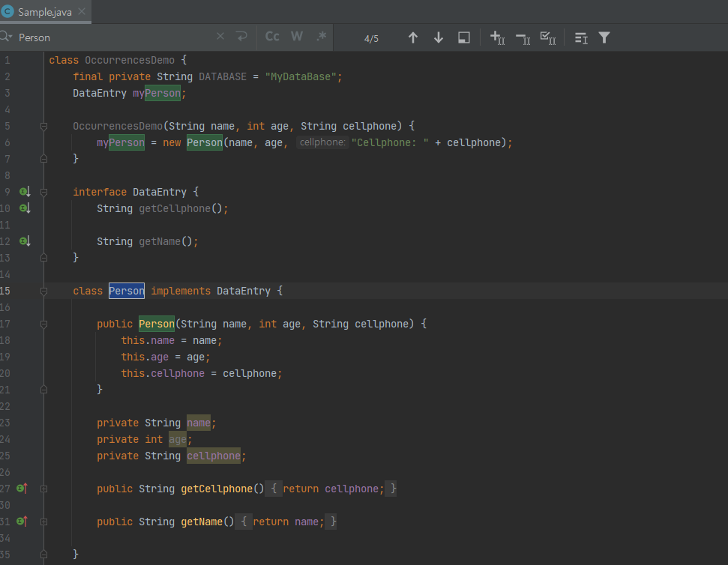Screen dimensions: 728x565
Task: Collapse the Person constructor at line 17
Action: [43, 324]
